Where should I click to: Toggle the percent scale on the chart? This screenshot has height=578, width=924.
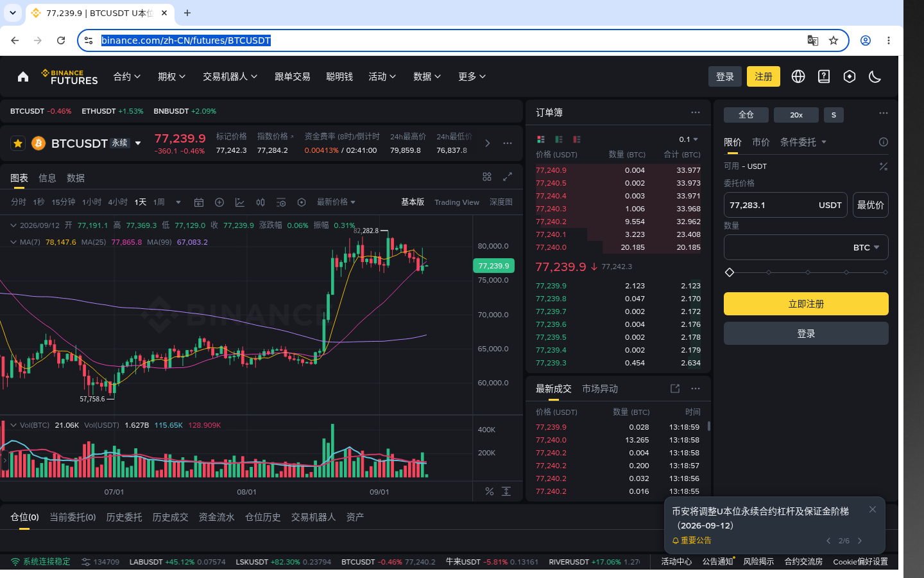click(x=490, y=491)
